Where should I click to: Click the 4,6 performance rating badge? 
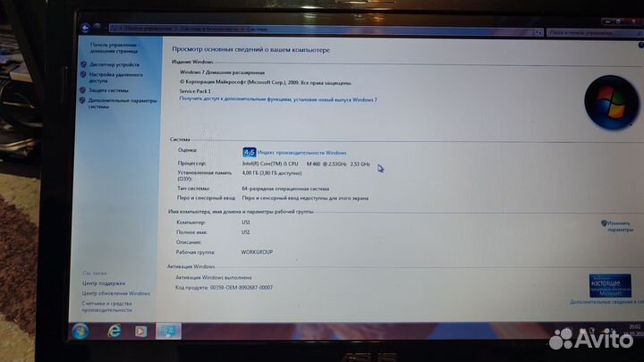click(x=250, y=153)
